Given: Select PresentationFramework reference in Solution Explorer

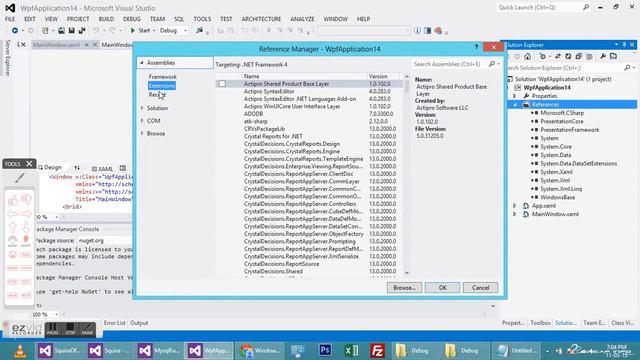Looking at the screenshot, I should point(569,130).
